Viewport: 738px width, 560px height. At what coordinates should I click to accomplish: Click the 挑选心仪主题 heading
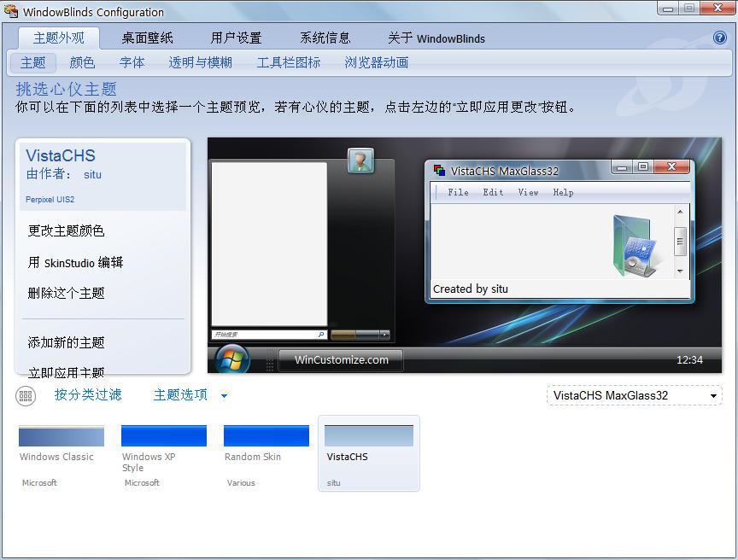[67, 89]
